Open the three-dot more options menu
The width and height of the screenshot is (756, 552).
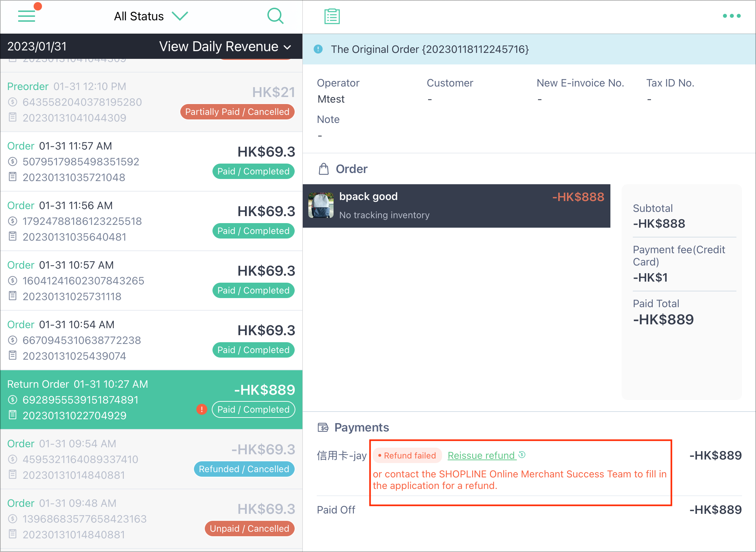731,16
